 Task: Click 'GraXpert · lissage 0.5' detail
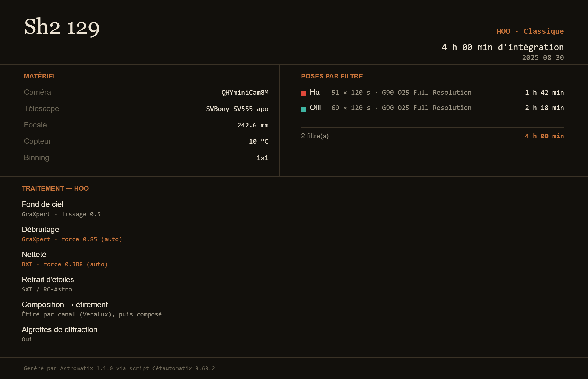[61, 214]
